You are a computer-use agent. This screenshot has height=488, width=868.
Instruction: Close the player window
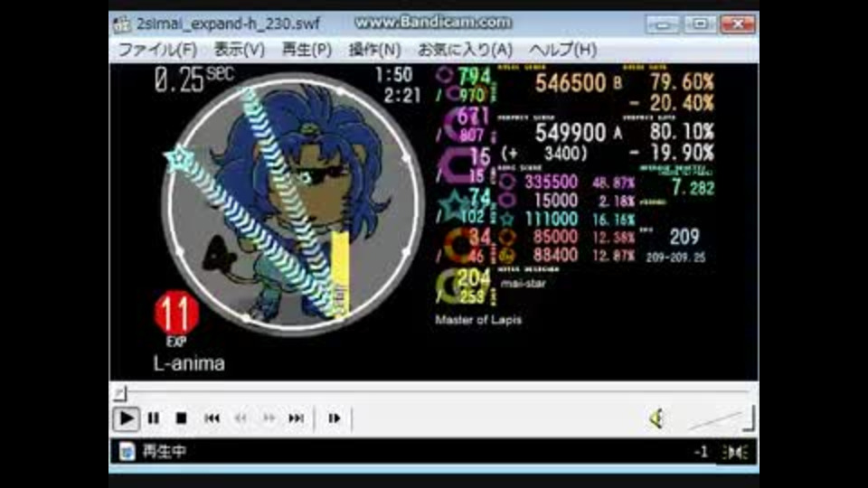click(738, 23)
